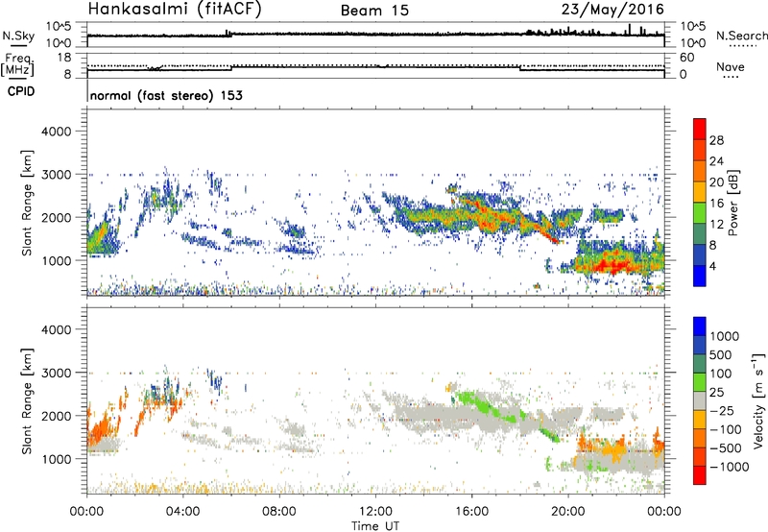
Task: Click the 'Hankasalmi (fitACF)' title
Action: pyautogui.click(x=175, y=10)
